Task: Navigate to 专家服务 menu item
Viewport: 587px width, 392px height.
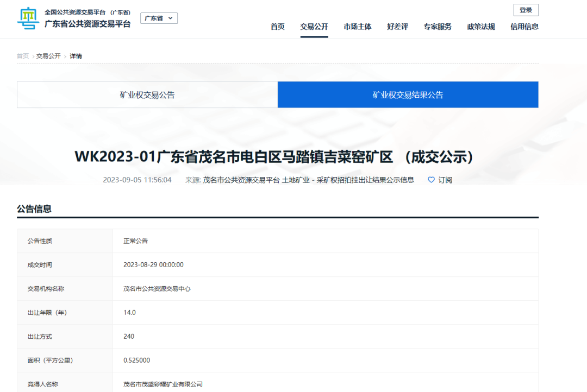Action: (x=438, y=27)
